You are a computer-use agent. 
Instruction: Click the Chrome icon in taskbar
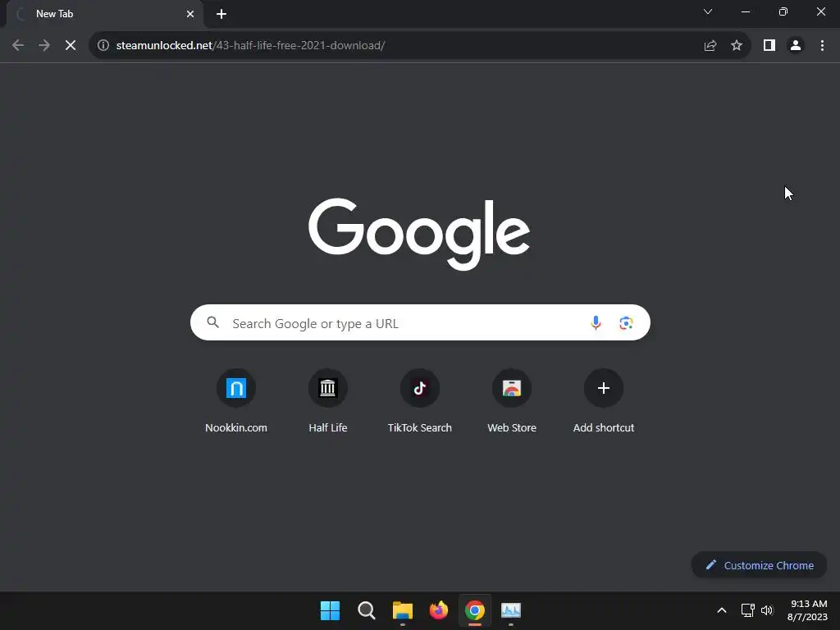(x=475, y=610)
